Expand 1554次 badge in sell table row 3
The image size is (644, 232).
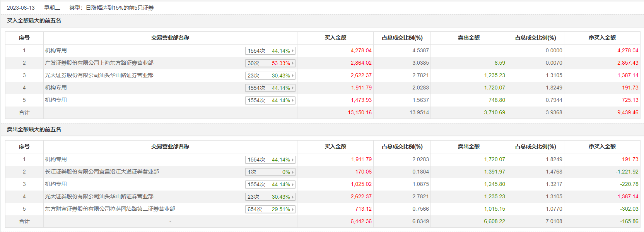pyautogui.click(x=270, y=184)
